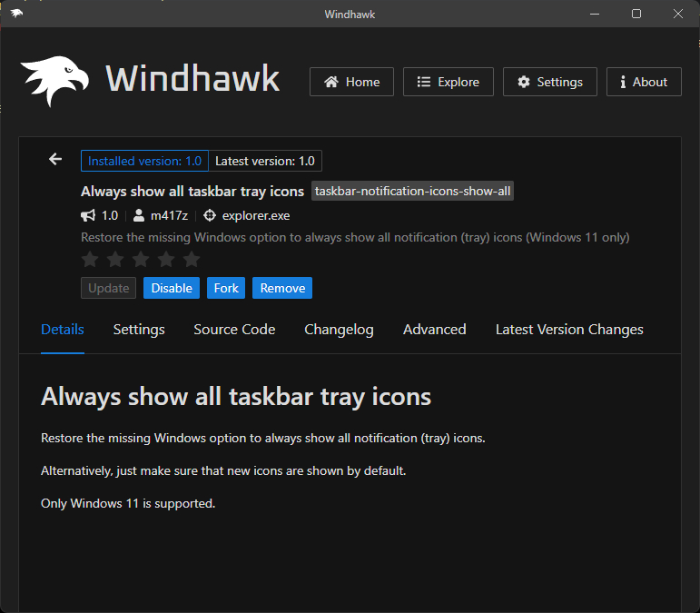Open the Home page
700x613 pixels.
351,82
